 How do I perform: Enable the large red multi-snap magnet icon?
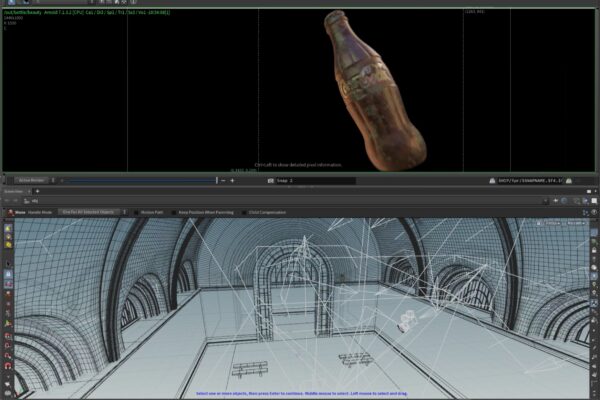click(8, 366)
